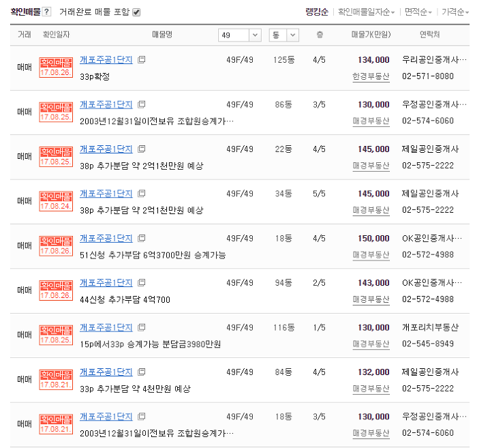Open new-window icon for the 116동 listing

[142, 327]
